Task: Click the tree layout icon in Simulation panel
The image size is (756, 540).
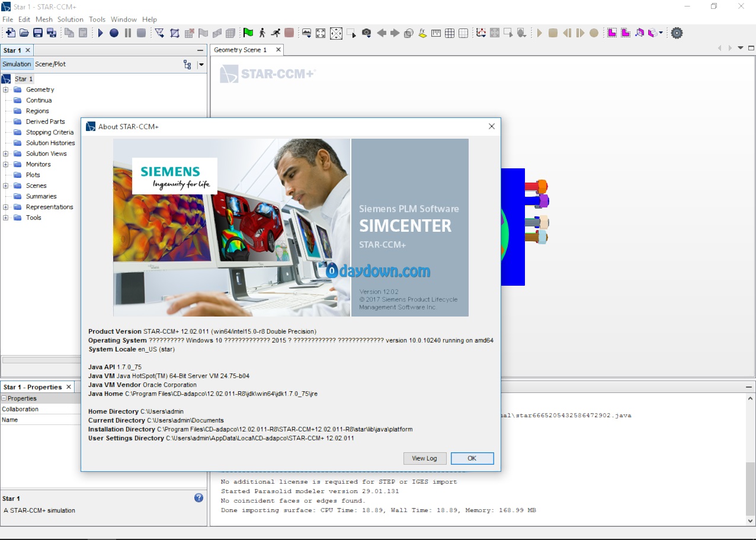Action: [187, 64]
